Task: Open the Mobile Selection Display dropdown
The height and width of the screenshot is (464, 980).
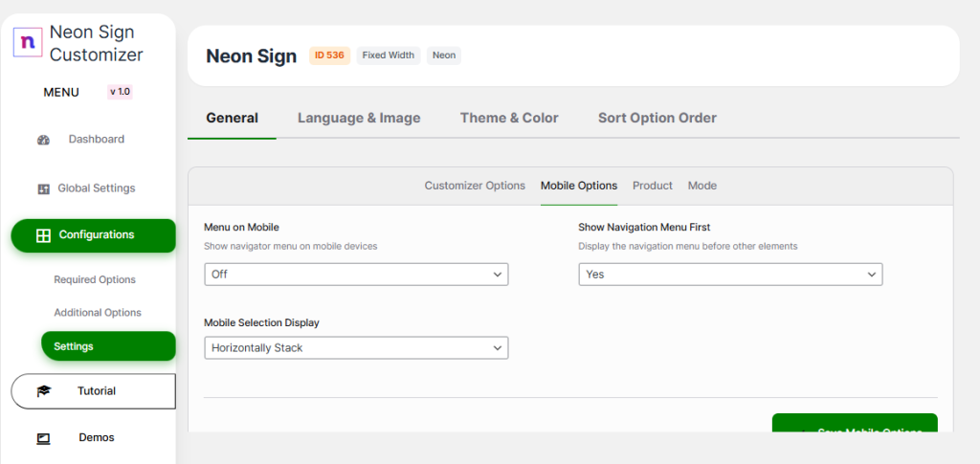Action: [356, 348]
